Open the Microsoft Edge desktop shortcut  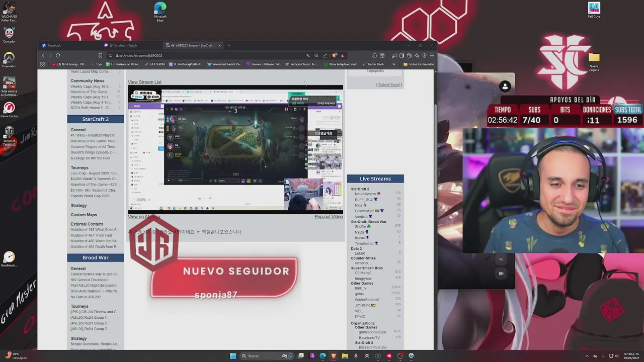(x=160, y=11)
